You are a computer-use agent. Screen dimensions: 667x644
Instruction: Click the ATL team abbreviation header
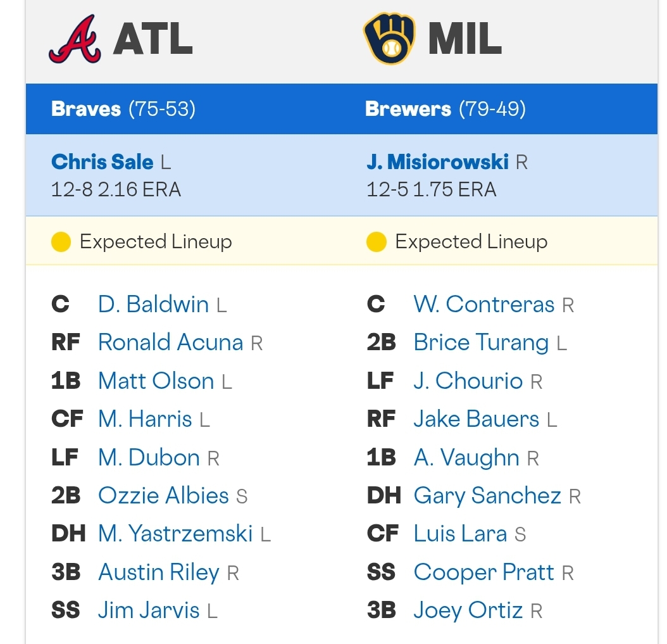(153, 39)
